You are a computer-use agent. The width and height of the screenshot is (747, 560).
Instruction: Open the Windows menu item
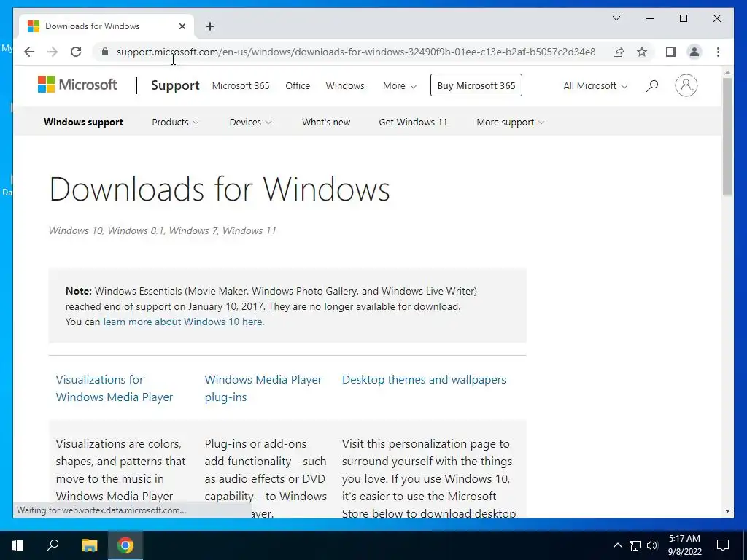[x=345, y=86]
